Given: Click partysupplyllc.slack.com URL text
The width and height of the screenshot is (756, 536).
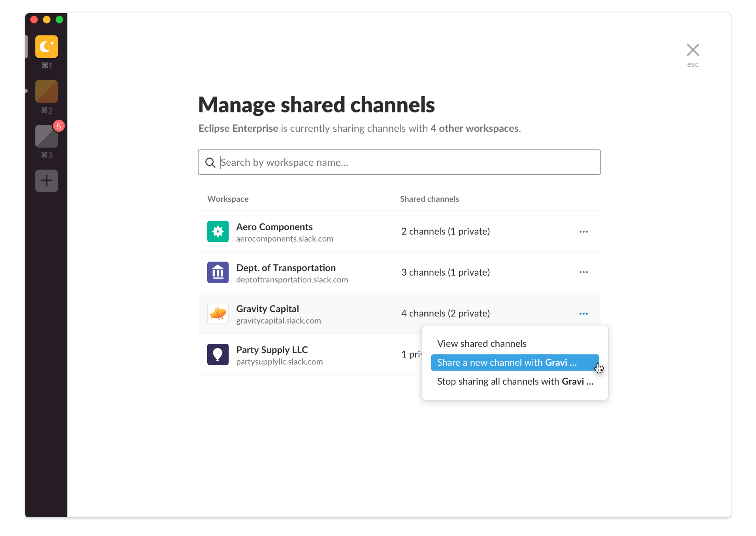Looking at the screenshot, I should click(279, 362).
